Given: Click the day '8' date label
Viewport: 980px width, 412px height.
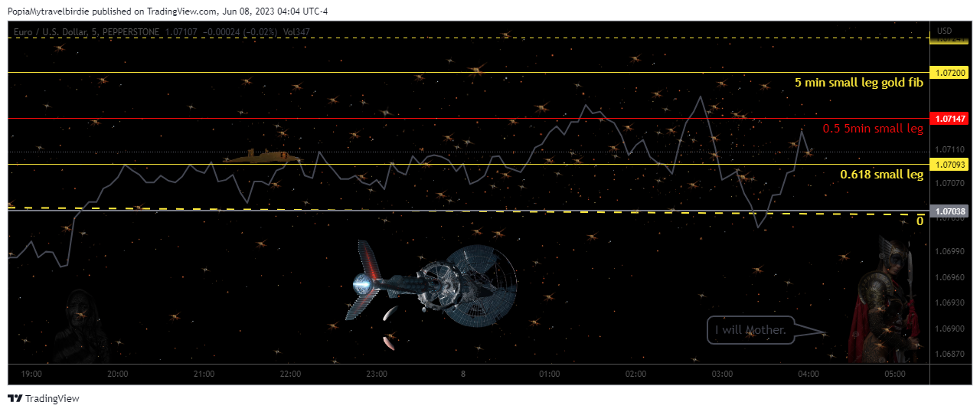Looking at the screenshot, I should [x=463, y=374].
